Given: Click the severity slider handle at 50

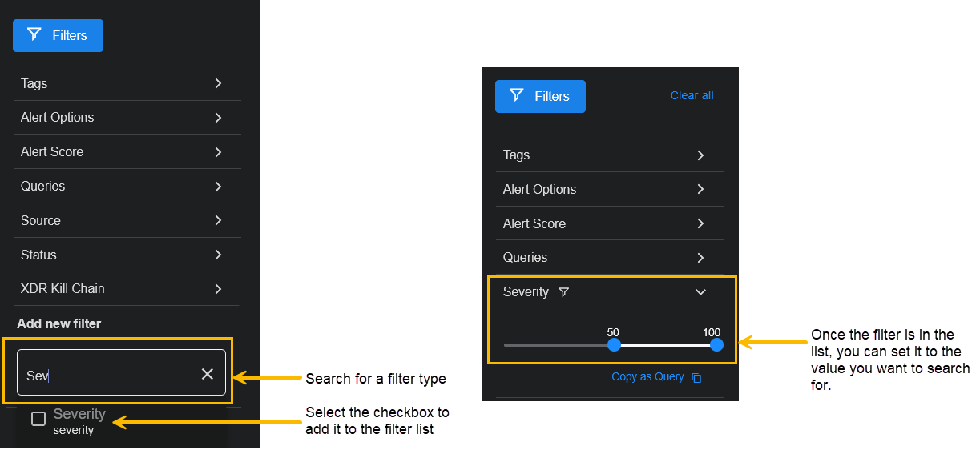Looking at the screenshot, I should [x=614, y=344].
